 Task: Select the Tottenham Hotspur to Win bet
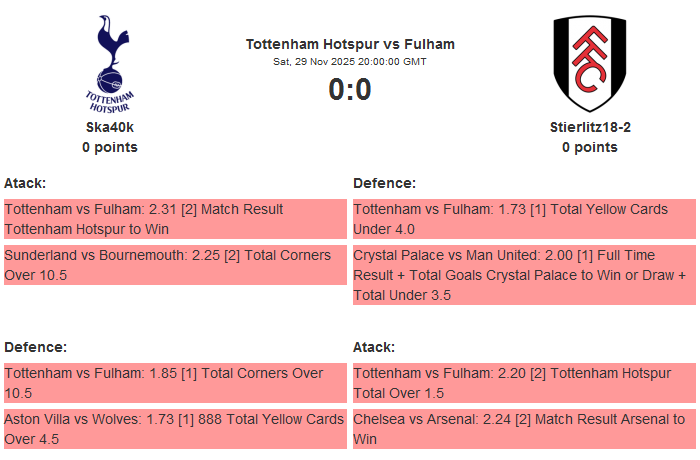click(x=175, y=219)
